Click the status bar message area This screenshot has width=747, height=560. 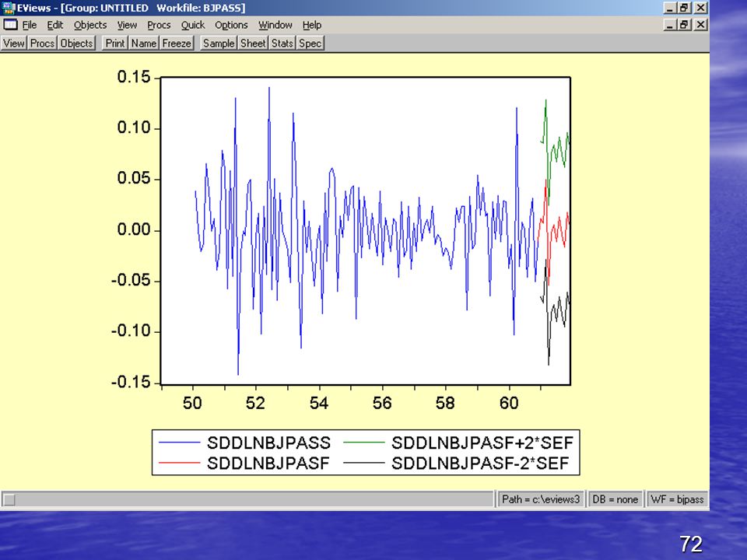pos(247,499)
